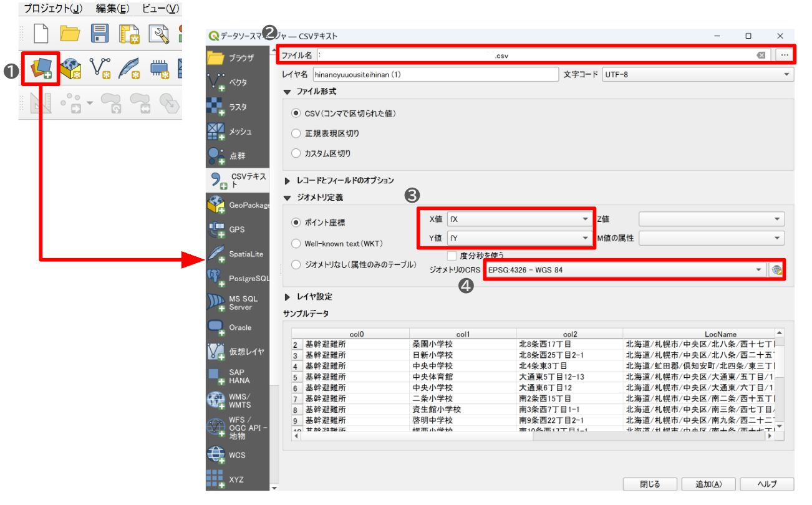
Task: Open the UTF-8 encoding dropdown
Action: click(697, 75)
